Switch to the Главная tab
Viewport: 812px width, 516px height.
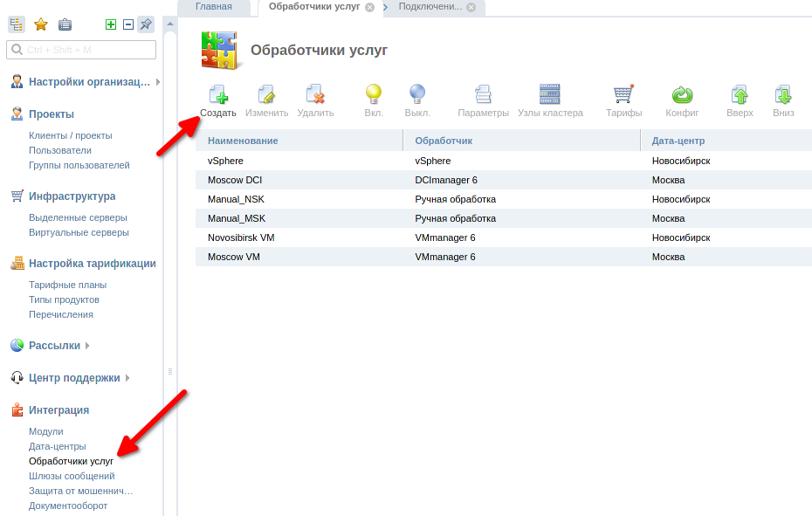(x=214, y=7)
